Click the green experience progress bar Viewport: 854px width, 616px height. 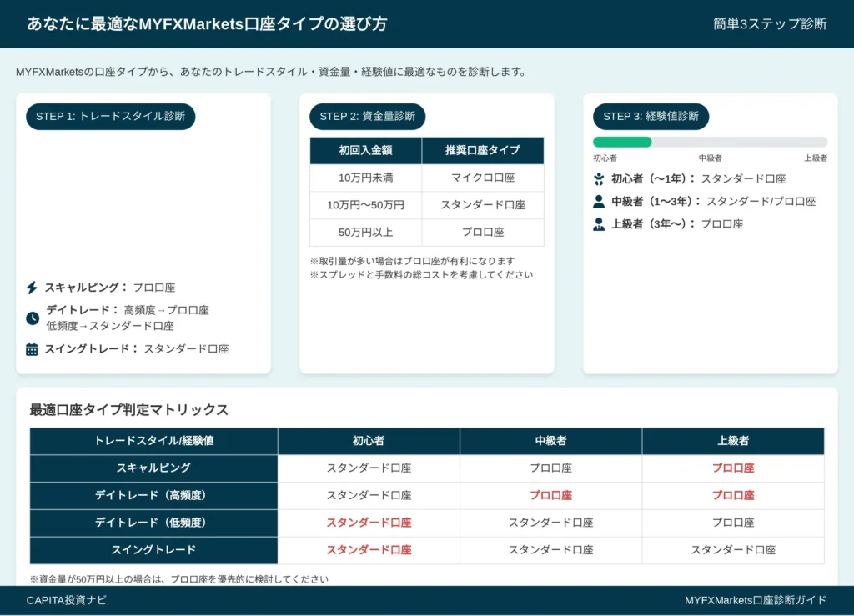click(x=622, y=142)
